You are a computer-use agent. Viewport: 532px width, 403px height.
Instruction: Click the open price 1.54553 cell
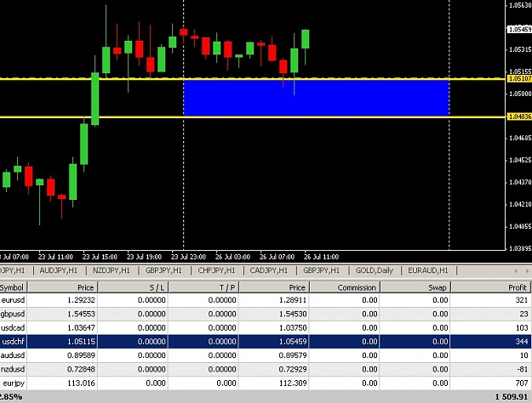81,314
